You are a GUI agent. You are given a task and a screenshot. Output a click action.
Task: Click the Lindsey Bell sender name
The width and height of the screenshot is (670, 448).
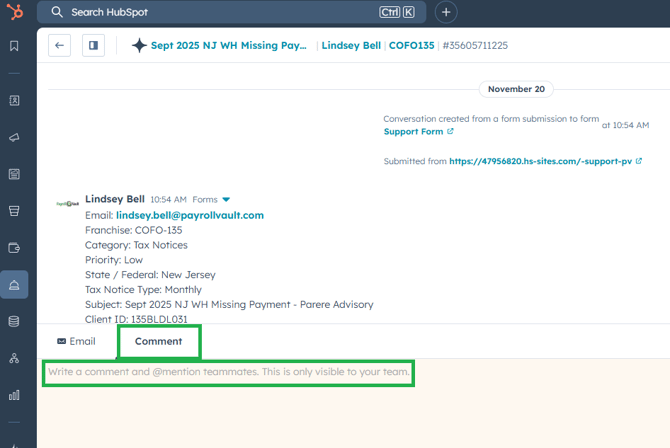click(115, 199)
